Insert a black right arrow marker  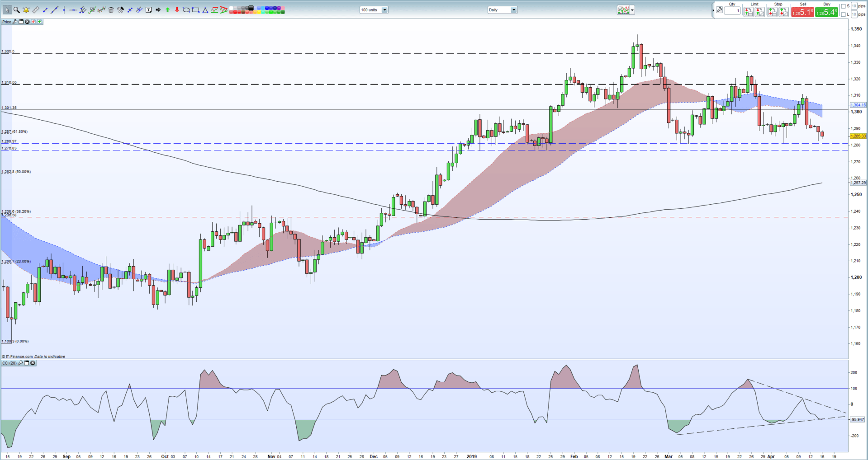158,10
